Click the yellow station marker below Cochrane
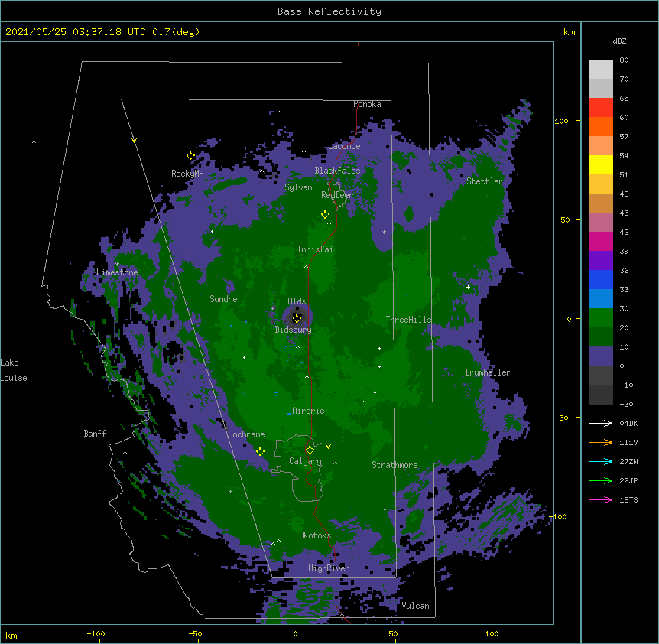Screen dimensions: 659x644 tap(260, 452)
